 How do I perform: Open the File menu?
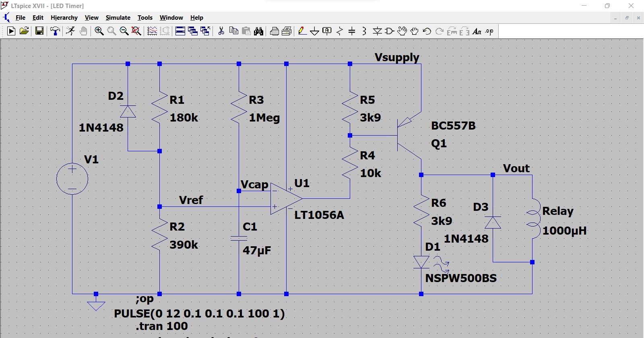[x=20, y=18]
